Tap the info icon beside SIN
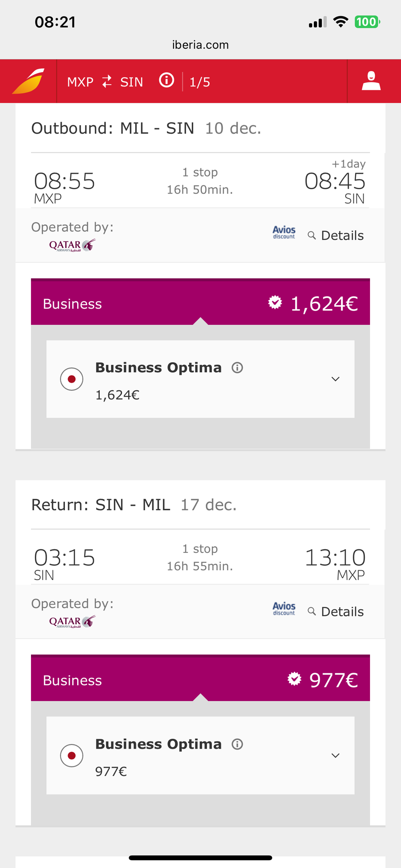 tap(167, 80)
